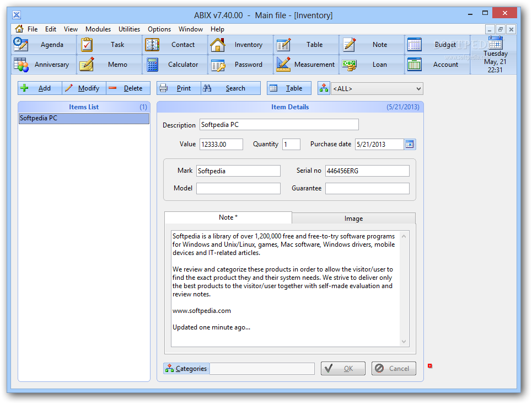Open the Inventory module
This screenshot has height=404, width=532.
(240, 45)
